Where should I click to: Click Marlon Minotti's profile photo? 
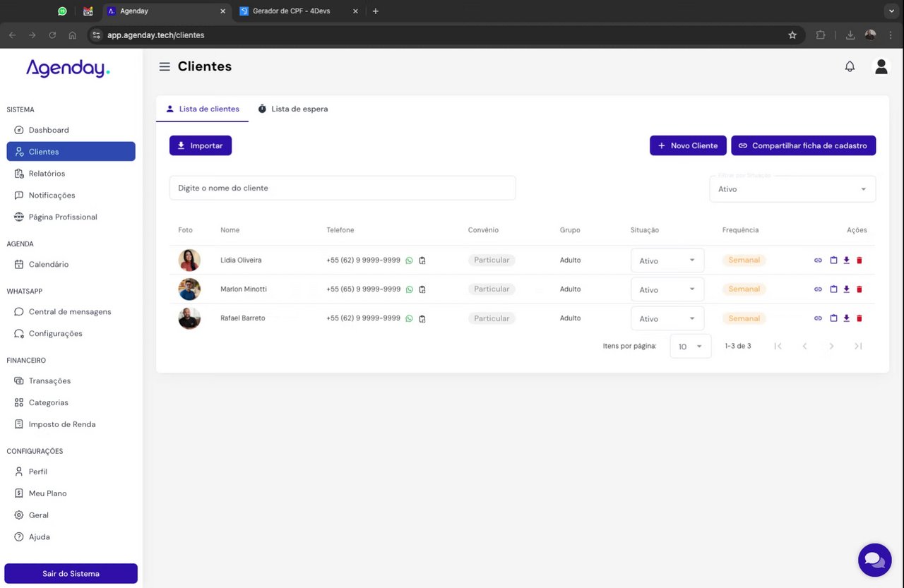tap(189, 289)
